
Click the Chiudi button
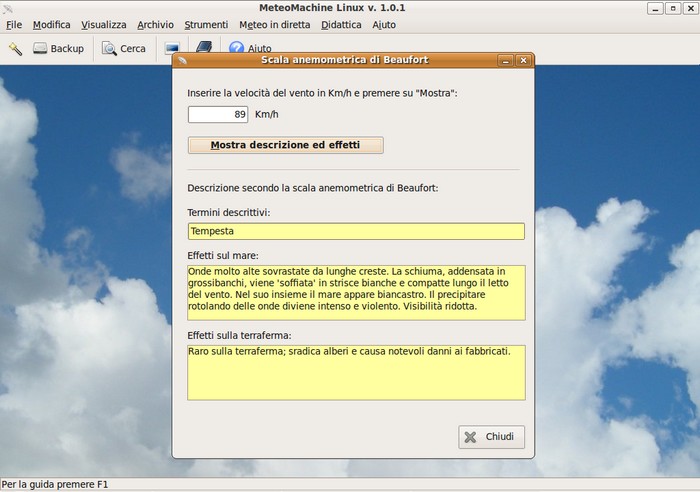491,437
